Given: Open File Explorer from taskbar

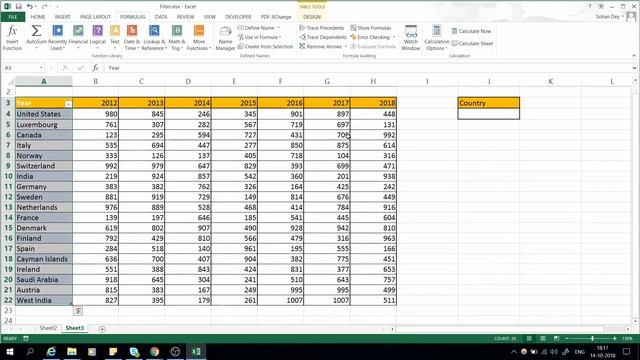Looking at the screenshot, I should pos(72,351).
